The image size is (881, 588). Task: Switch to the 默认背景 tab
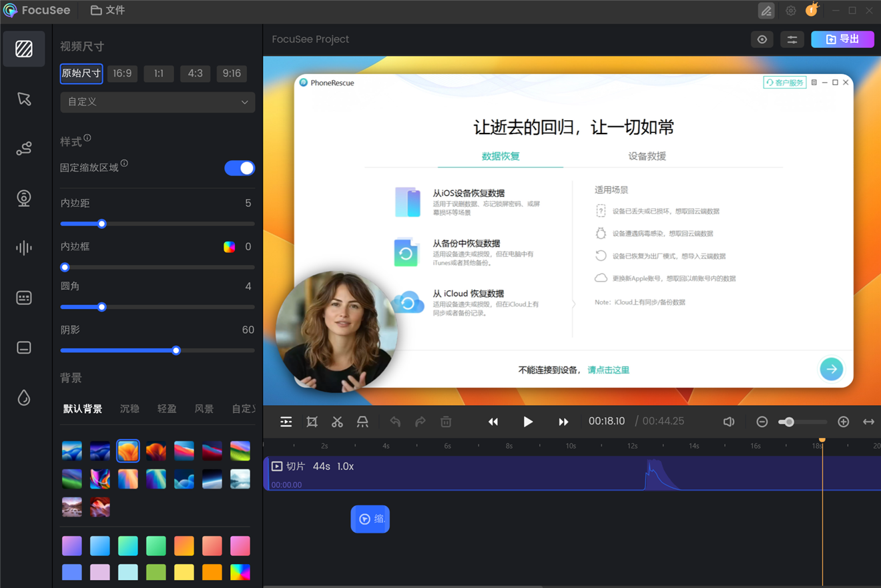(x=83, y=409)
